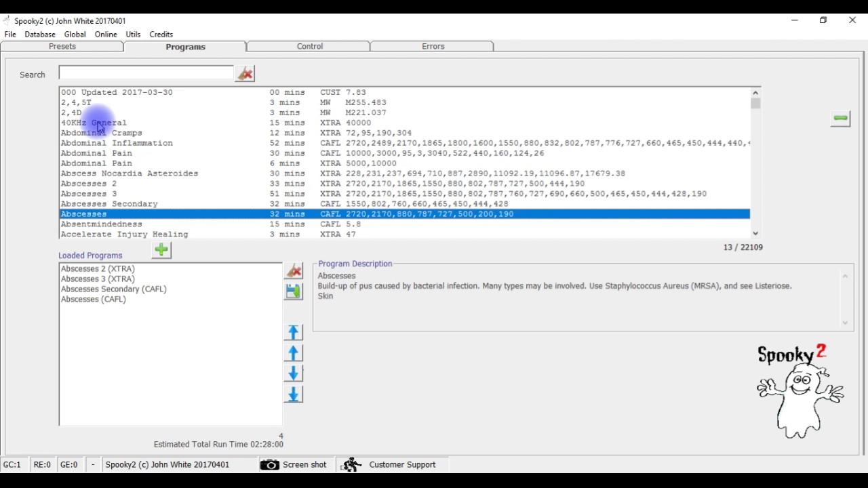Open the Online menu
The image size is (868, 488).
[106, 34]
